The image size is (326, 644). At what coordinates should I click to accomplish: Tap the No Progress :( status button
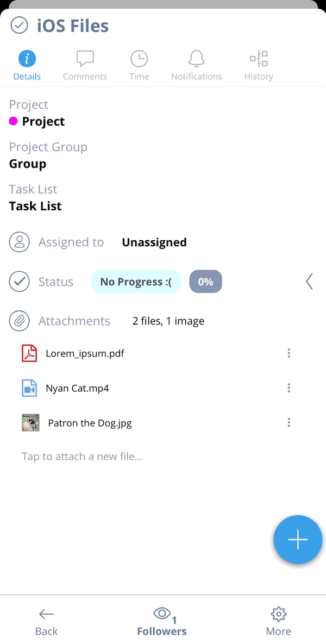click(x=136, y=282)
